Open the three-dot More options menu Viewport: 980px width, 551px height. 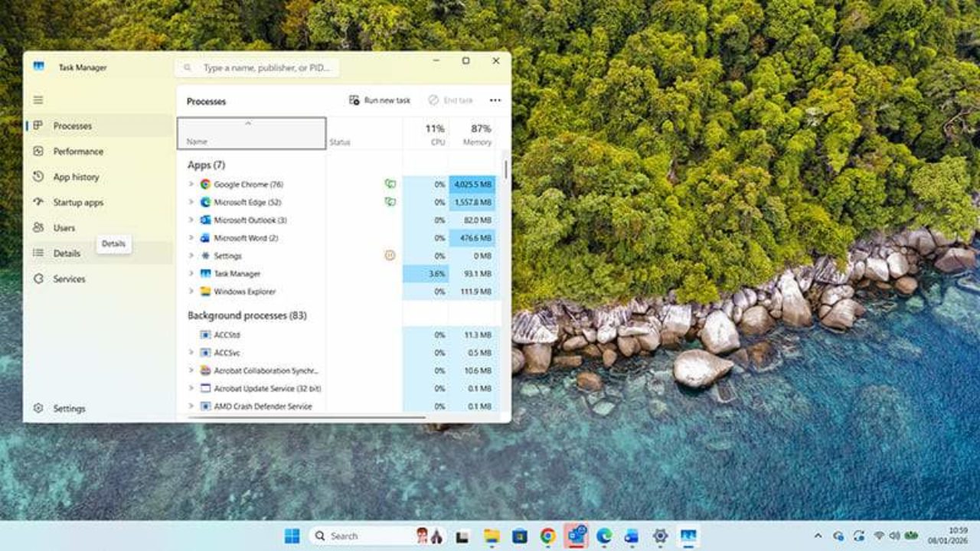(x=495, y=100)
